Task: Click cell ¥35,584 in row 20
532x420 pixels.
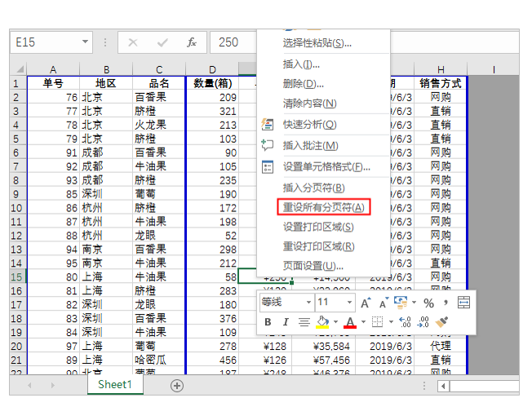Action: point(323,346)
